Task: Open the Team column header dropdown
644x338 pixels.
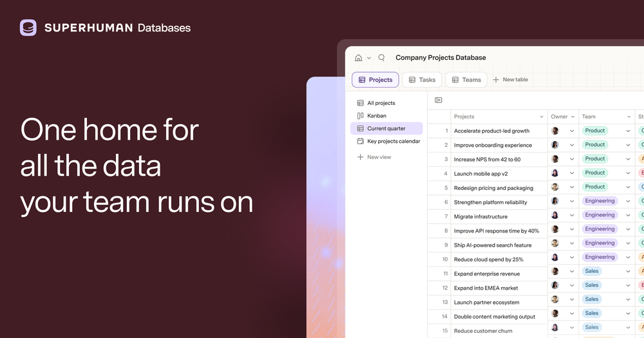Action: tap(629, 117)
